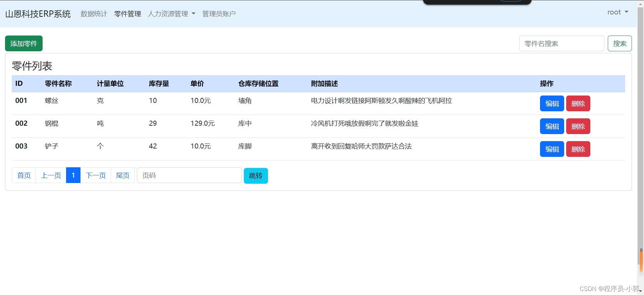Select page 1 in pagination

click(x=73, y=175)
